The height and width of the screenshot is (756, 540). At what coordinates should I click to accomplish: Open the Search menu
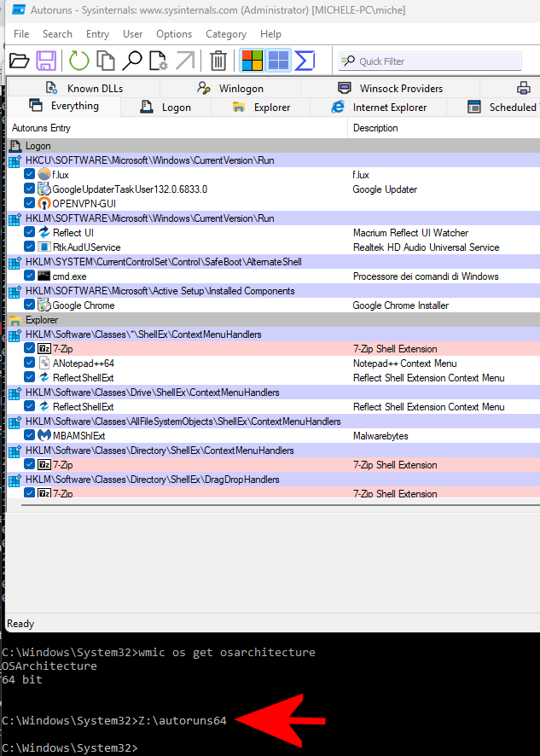[57, 34]
